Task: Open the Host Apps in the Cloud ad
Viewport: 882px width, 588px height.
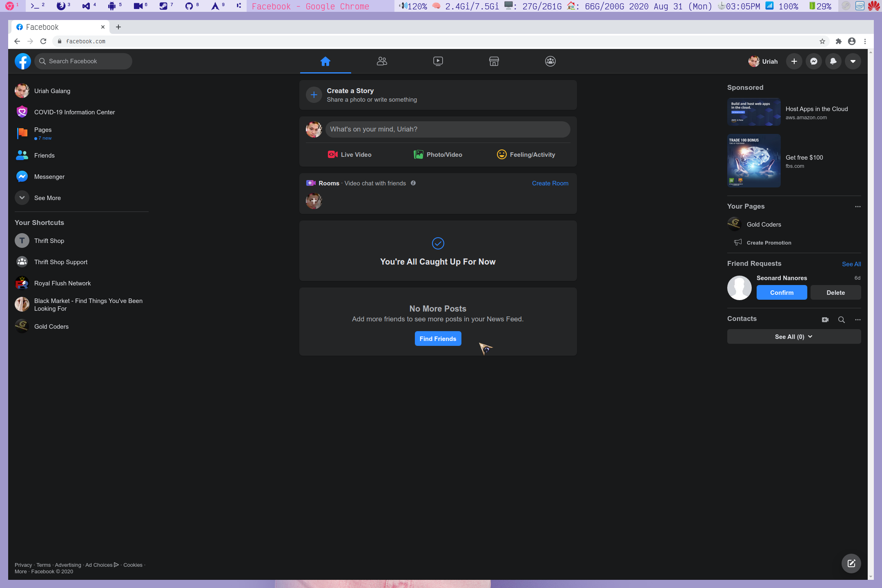Action: tap(794, 112)
